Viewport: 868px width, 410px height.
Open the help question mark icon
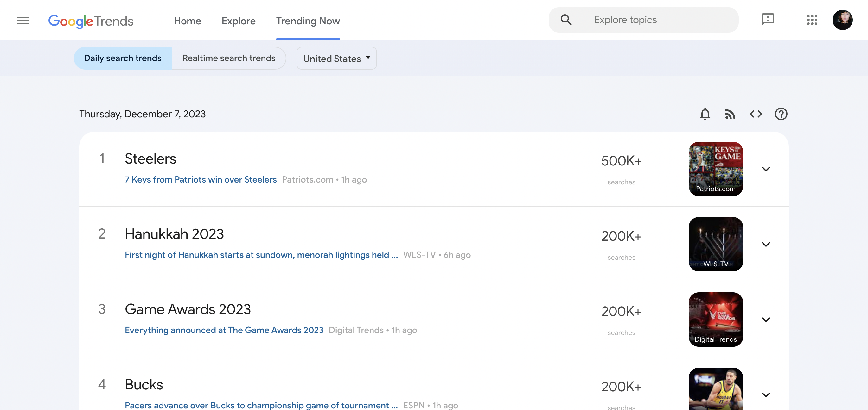point(781,114)
